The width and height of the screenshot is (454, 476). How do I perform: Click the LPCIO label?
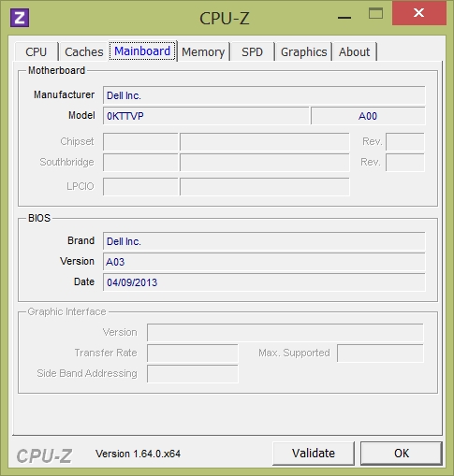(x=81, y=186)
